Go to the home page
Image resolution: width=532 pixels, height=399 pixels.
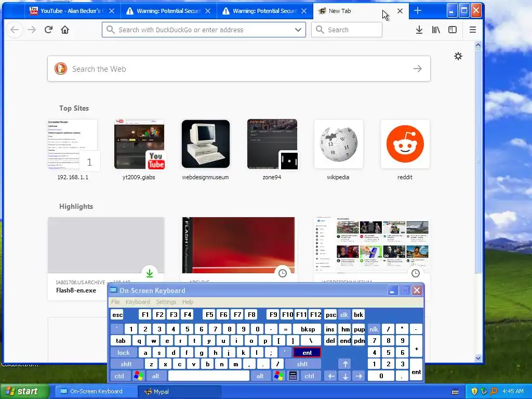pyautogui.click(x=65, y=30)
